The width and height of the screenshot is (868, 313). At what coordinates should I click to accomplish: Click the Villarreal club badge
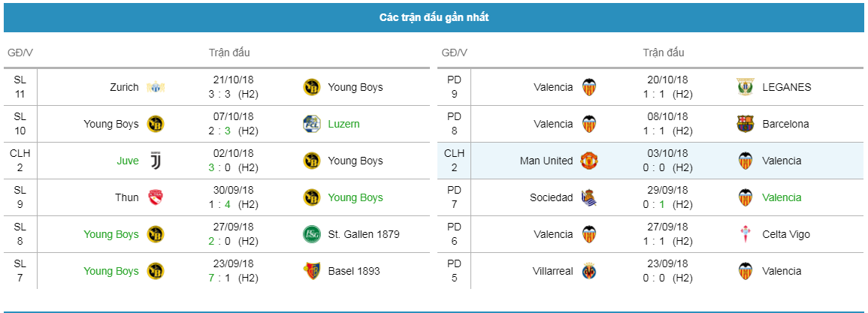pos(589,271)
